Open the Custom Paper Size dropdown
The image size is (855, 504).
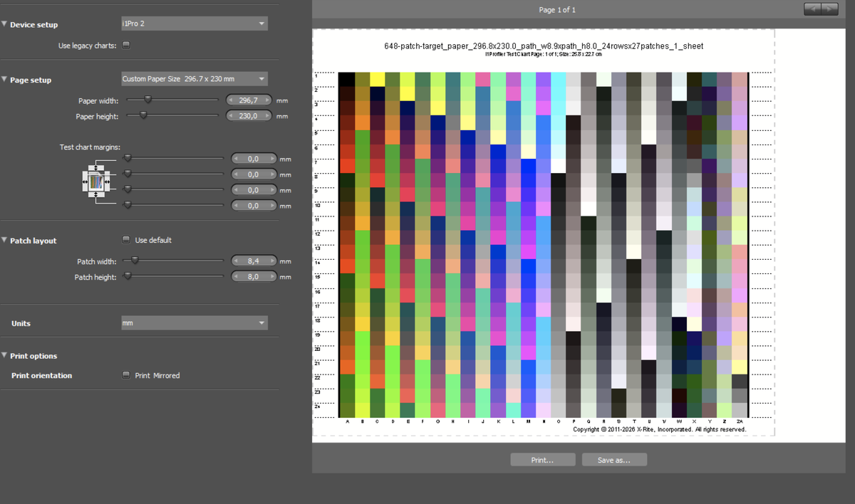coord(194,78)
